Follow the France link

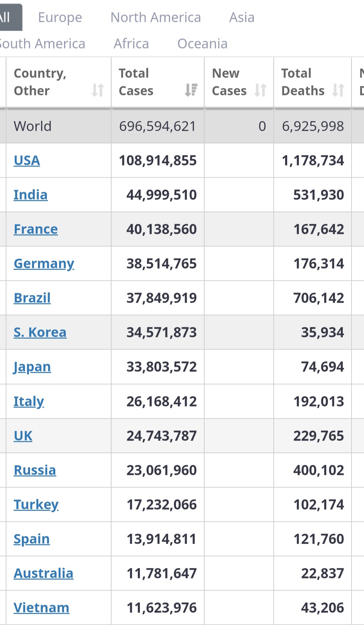pyautogui.click(x=36, y=229)
